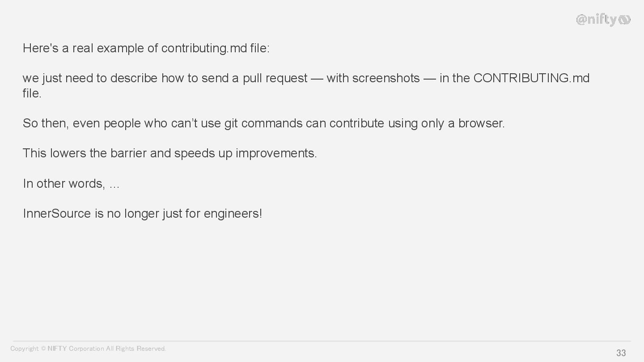Click the word "browser."
This screenshot has width=644, height=362.
[x=481, y=123]
